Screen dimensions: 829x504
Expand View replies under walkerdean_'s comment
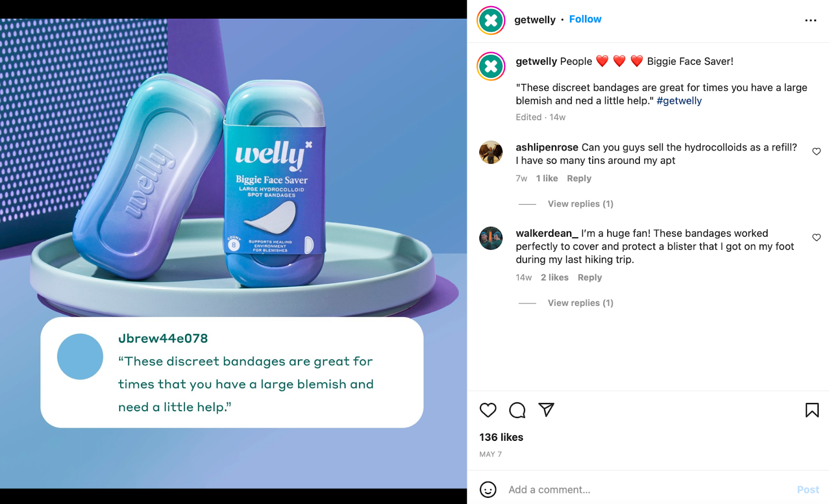click(580, 303)
